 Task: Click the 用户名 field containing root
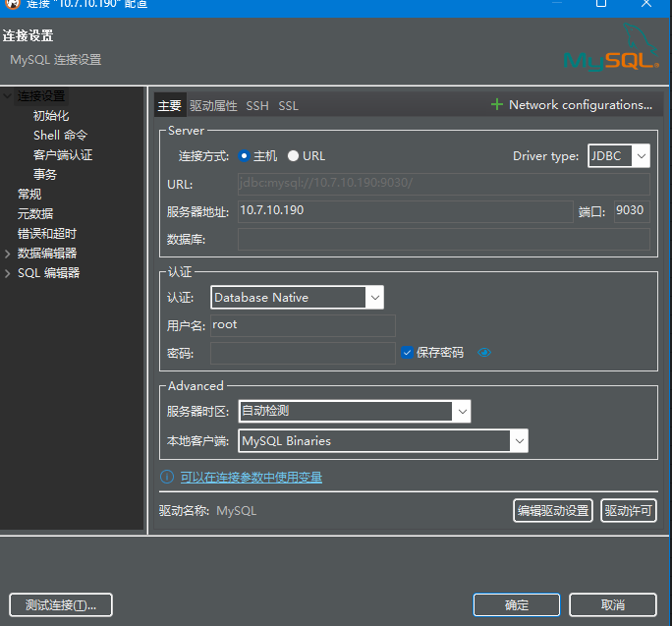pos(303,325)
